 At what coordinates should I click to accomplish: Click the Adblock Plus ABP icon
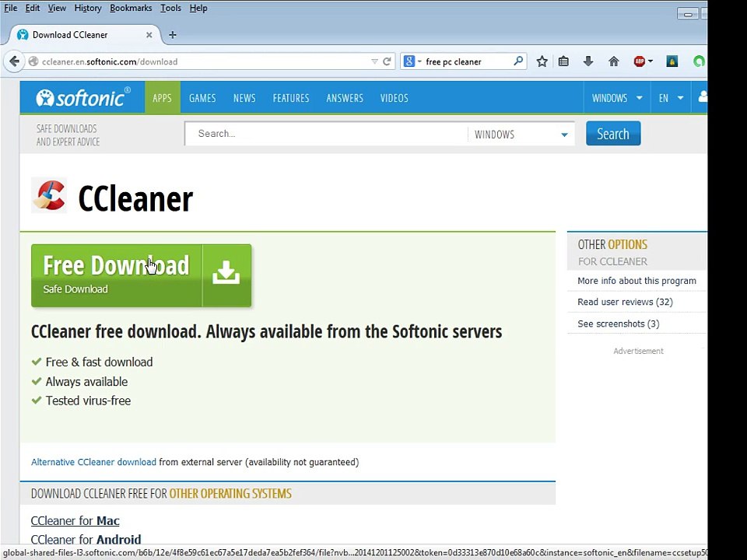point(640,61)
